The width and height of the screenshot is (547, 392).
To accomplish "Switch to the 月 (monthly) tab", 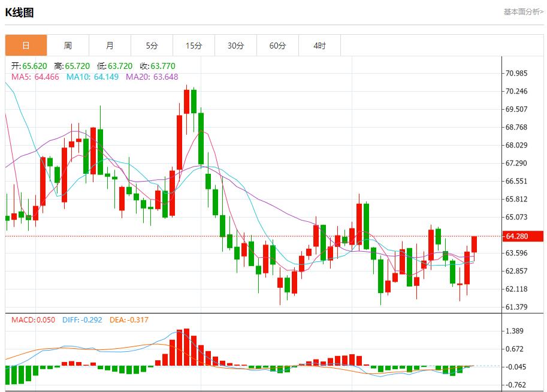I will pyautogui.click(x=110, y=45).
